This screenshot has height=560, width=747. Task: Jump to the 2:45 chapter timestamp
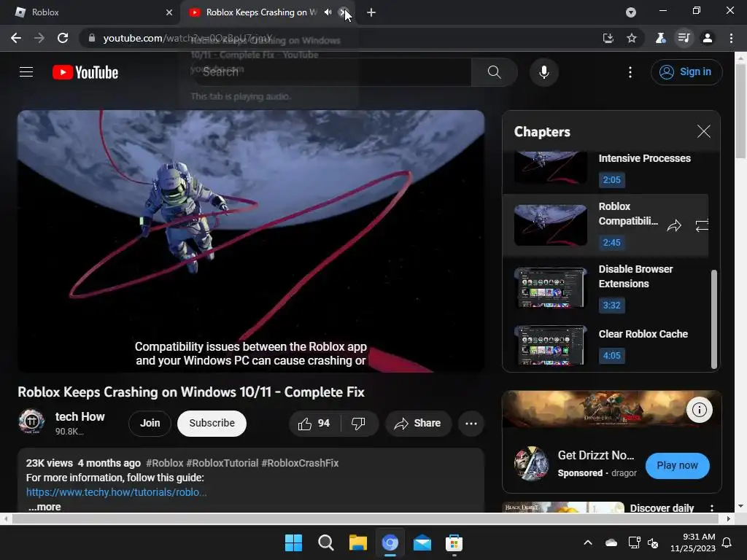pyautogui.click(x=612, y=242)
